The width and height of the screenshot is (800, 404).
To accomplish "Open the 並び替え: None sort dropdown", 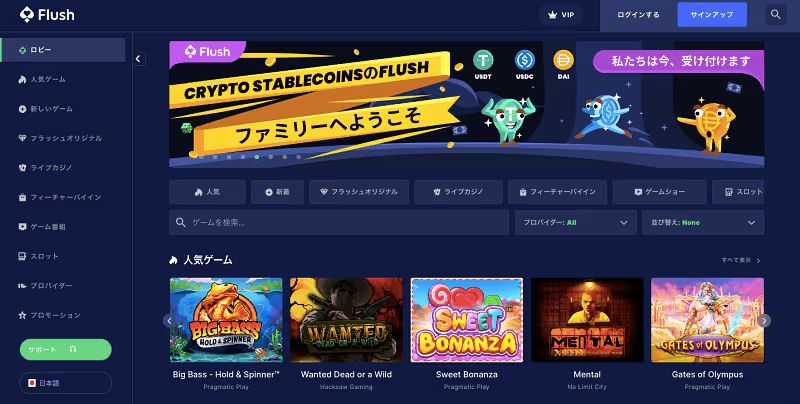I will pyautogui.click(x=703, y=222).
